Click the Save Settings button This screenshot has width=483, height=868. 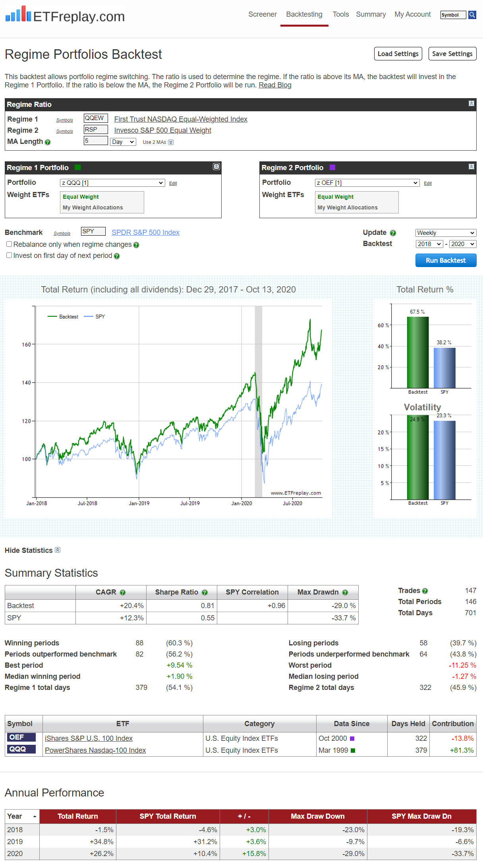click(x=452, y=54)
